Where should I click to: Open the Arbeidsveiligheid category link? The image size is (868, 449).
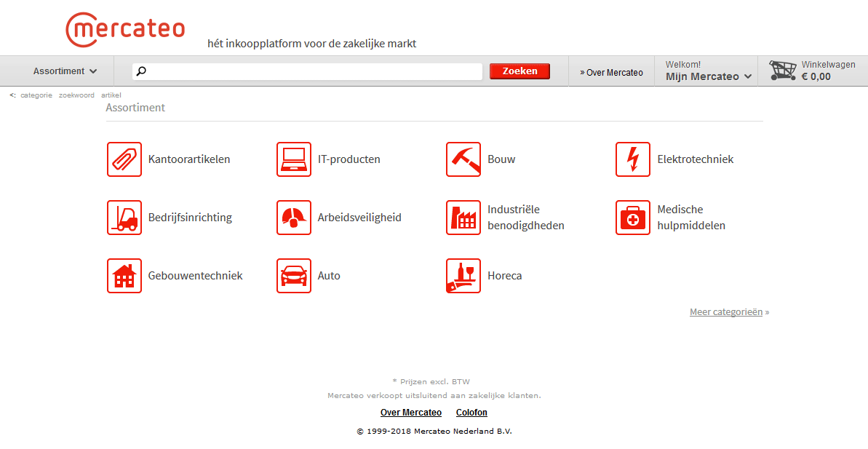click(359, 218)
